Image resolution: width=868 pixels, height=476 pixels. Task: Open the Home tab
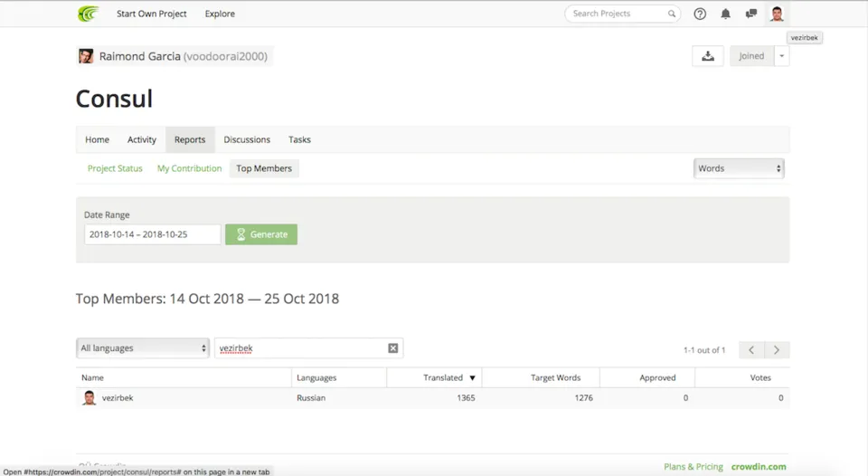click(x=97, y=139)
